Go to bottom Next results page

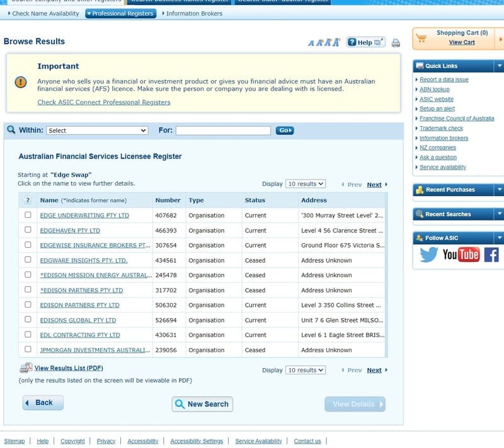374,370
